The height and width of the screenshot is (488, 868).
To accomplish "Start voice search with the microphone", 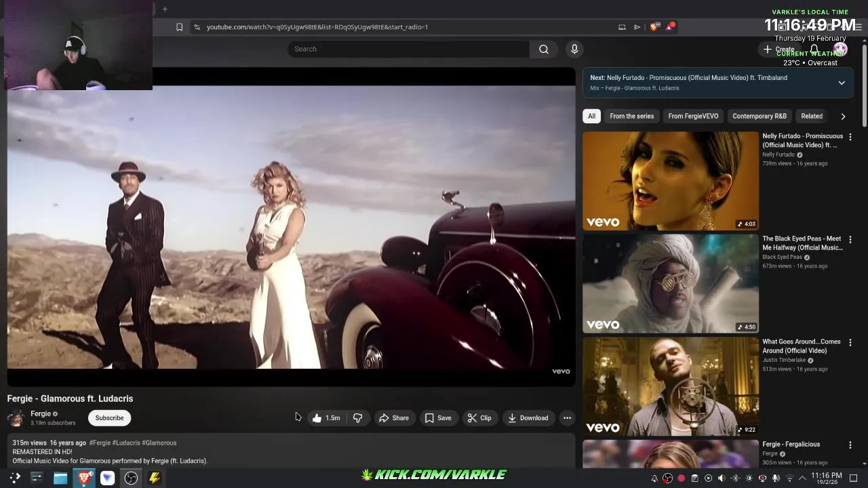I will tap(574, 49).
